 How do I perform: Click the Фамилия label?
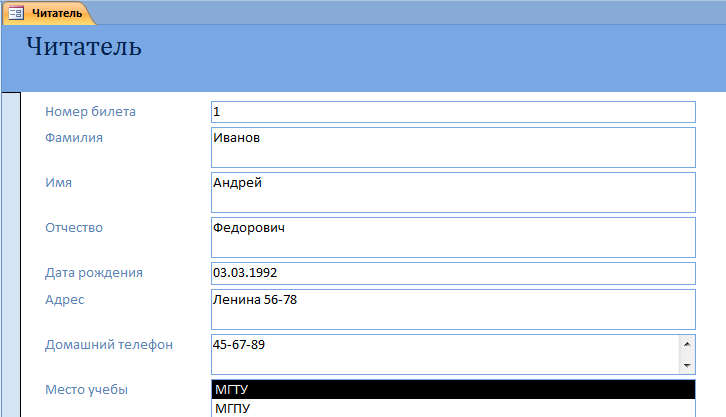(x=74, y=138)
